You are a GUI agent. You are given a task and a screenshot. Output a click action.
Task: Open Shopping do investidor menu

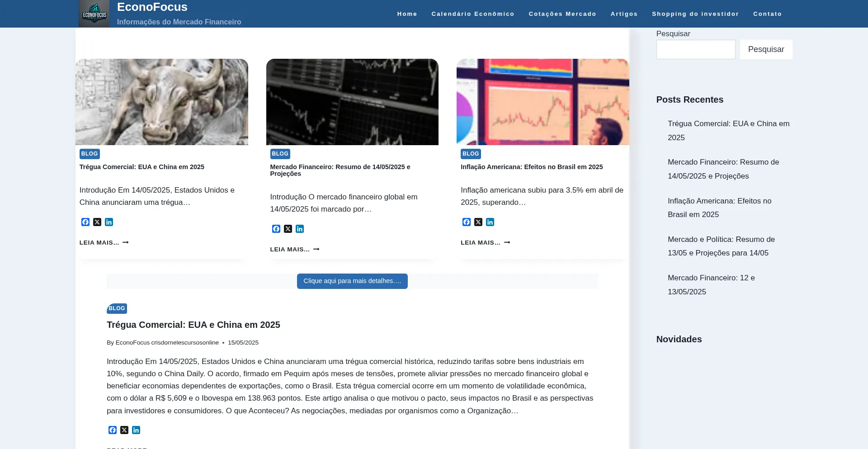(695, 14)
